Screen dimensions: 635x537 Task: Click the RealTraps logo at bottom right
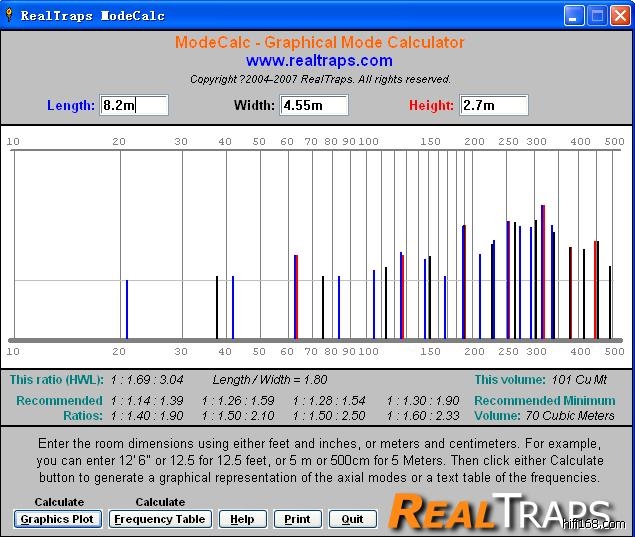[x=504, y=511]
